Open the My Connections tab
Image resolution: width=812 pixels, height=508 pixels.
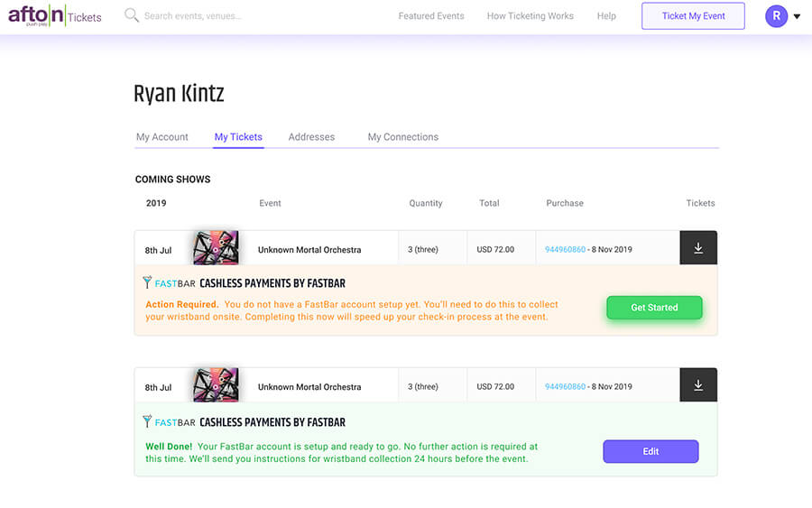point(403,137)
